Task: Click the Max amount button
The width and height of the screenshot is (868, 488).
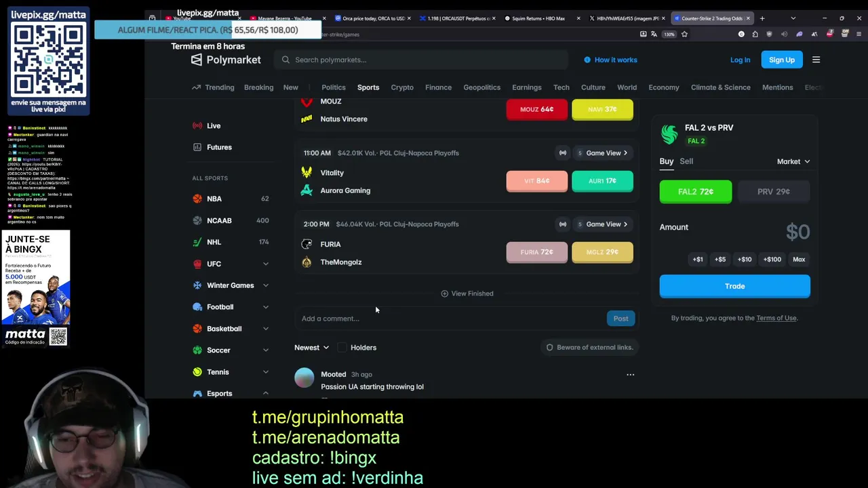Action: (799, 259)
